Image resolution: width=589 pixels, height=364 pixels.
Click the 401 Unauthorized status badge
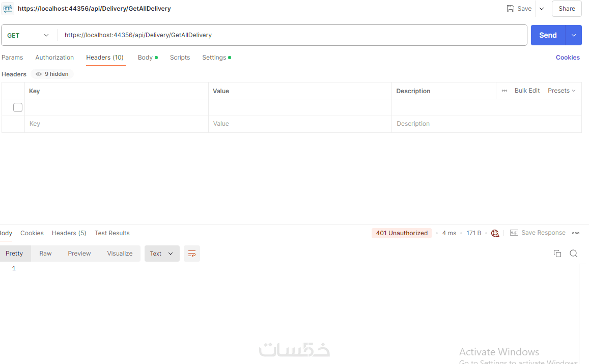(402, 233)
